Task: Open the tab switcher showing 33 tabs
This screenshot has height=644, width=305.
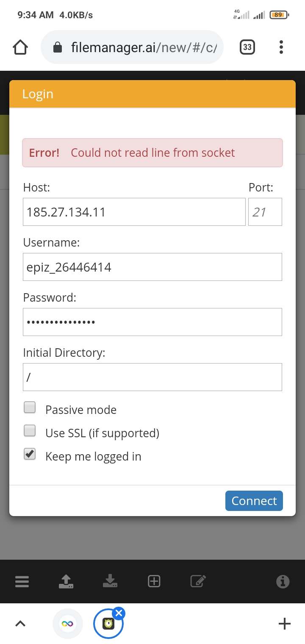Action: [x=247, y=47]
